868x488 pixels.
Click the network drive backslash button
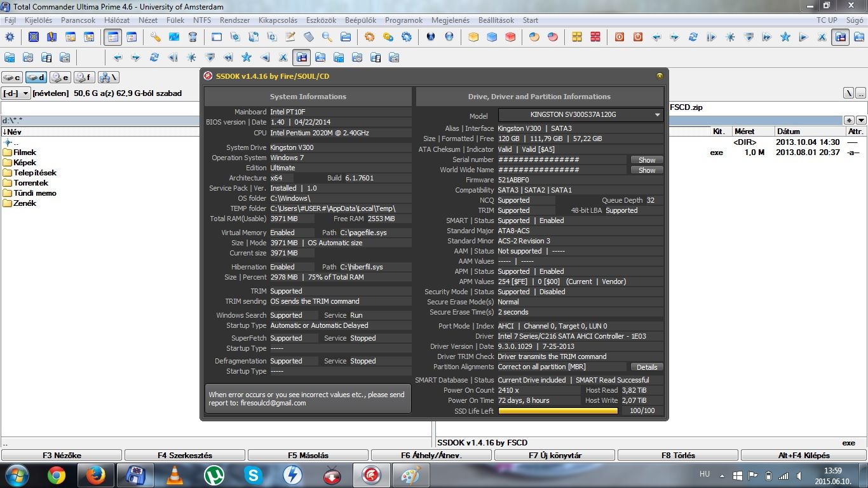(109, 78)
